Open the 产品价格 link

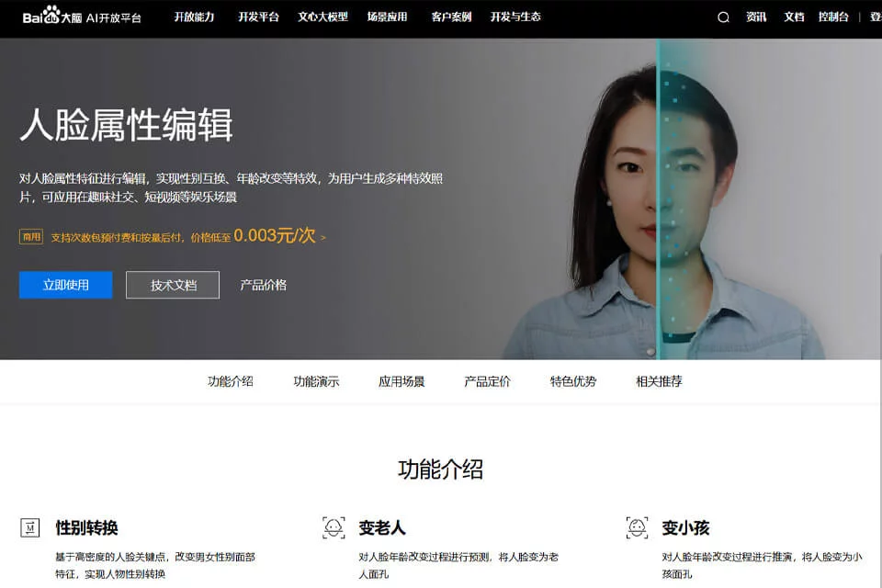click(264, 285)
